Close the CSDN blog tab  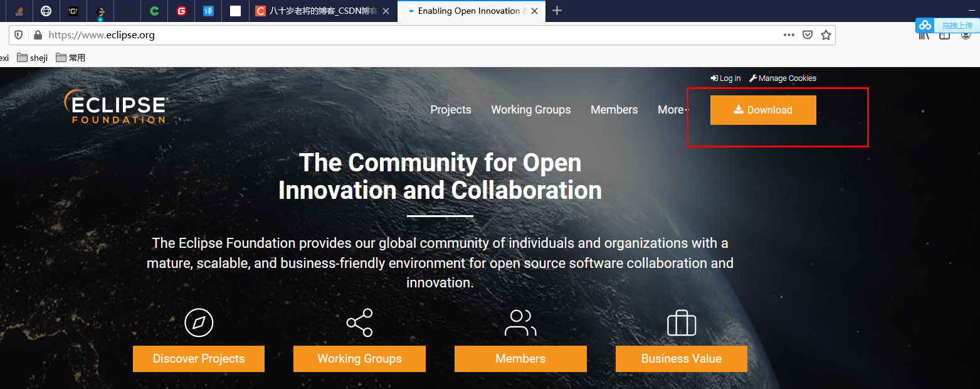click(x=386, y=11)
